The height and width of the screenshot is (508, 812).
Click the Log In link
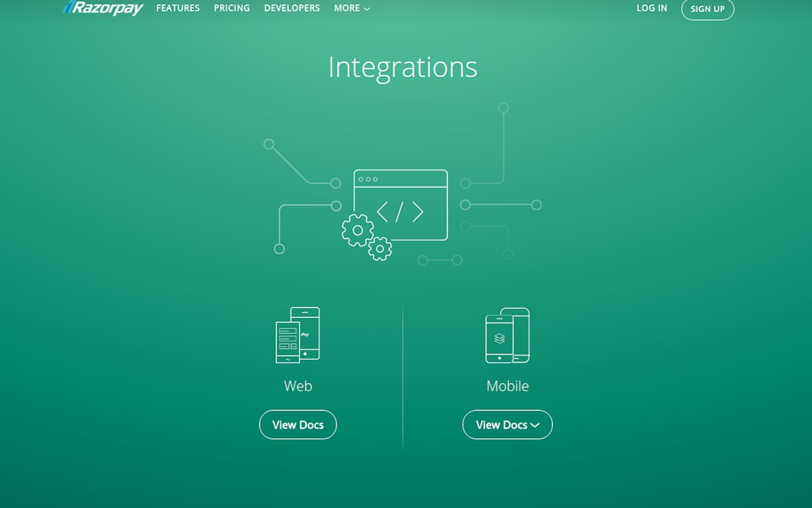[652, 9]
